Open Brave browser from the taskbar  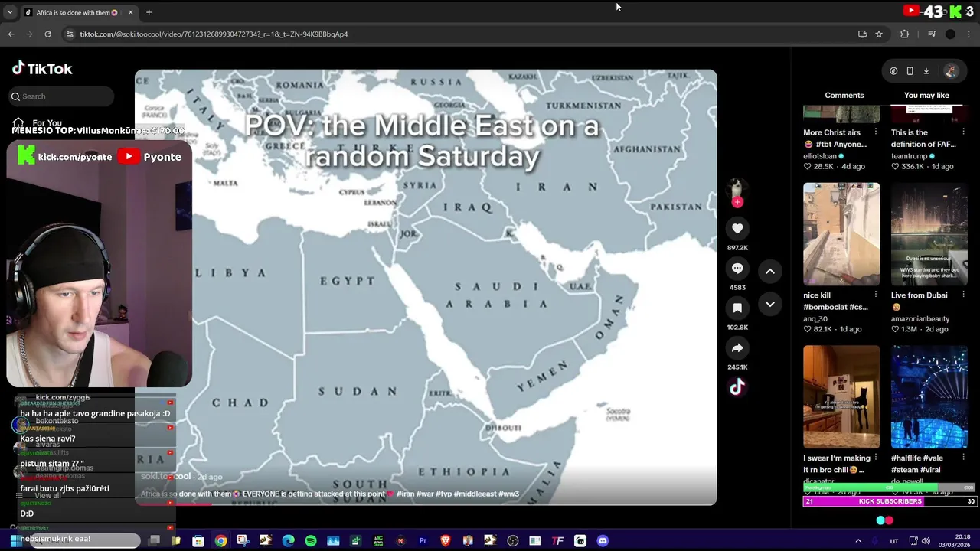[446, 540]
